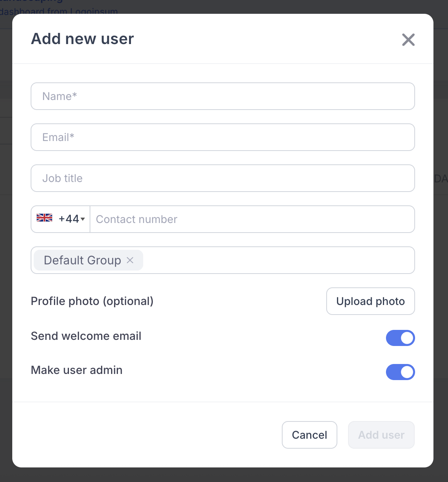Click into the Email field
Screen dimensions: 448x482
222,137
